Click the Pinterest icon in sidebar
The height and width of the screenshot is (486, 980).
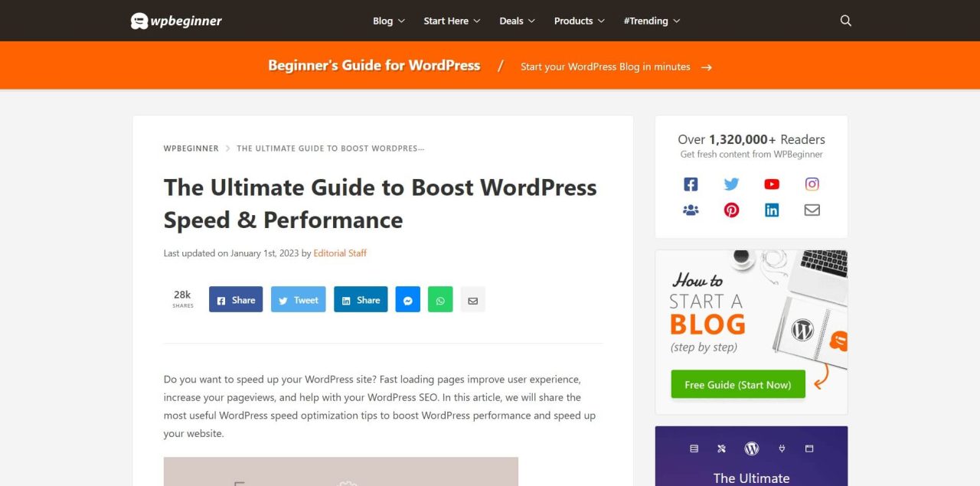(731, 210)
